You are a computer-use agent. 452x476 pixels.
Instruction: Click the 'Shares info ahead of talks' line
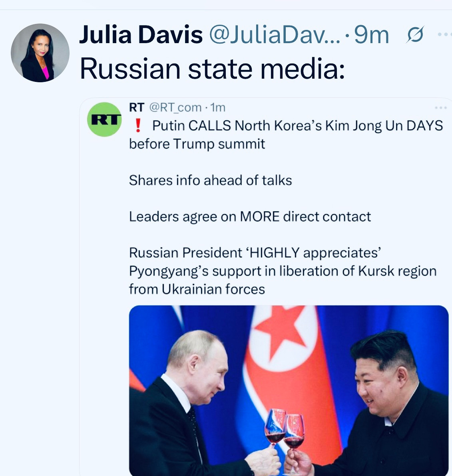click(211, 180)
